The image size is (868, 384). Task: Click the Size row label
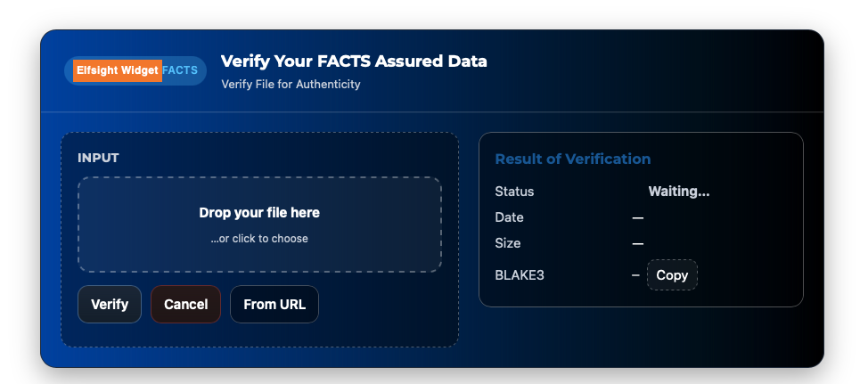(x=508, y=243)
